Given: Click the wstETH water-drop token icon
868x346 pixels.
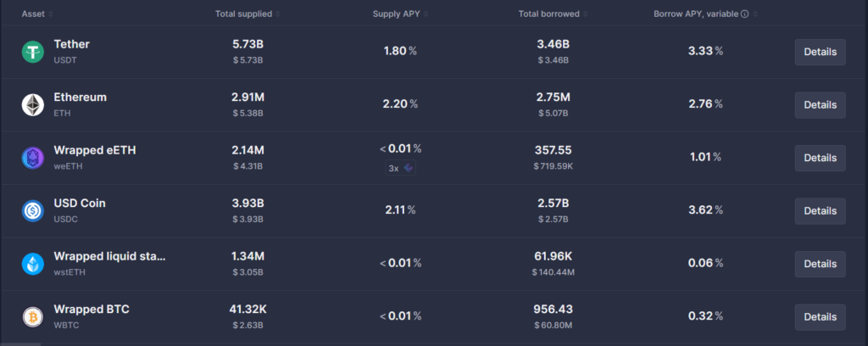Looking at the screenshot, I should [33, 264].
